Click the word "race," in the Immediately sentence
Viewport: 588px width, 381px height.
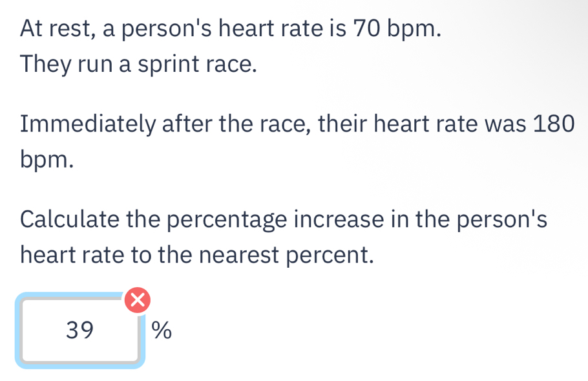[285, 125]
